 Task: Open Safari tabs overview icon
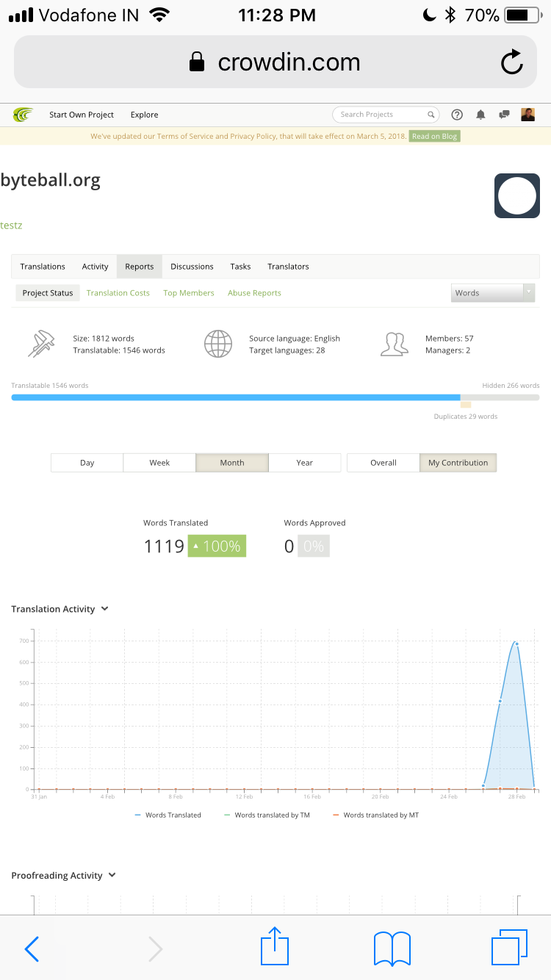(x=510, y=948)
